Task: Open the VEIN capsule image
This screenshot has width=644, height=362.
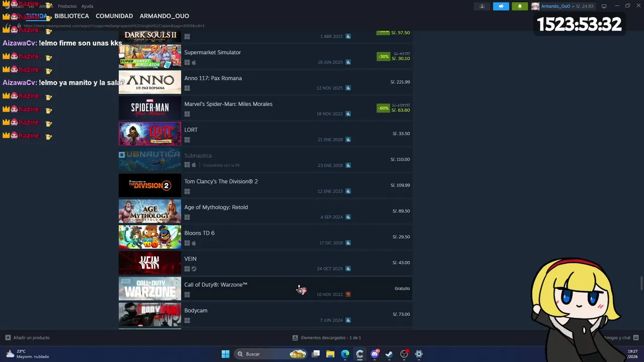Action: click(150, 263)
